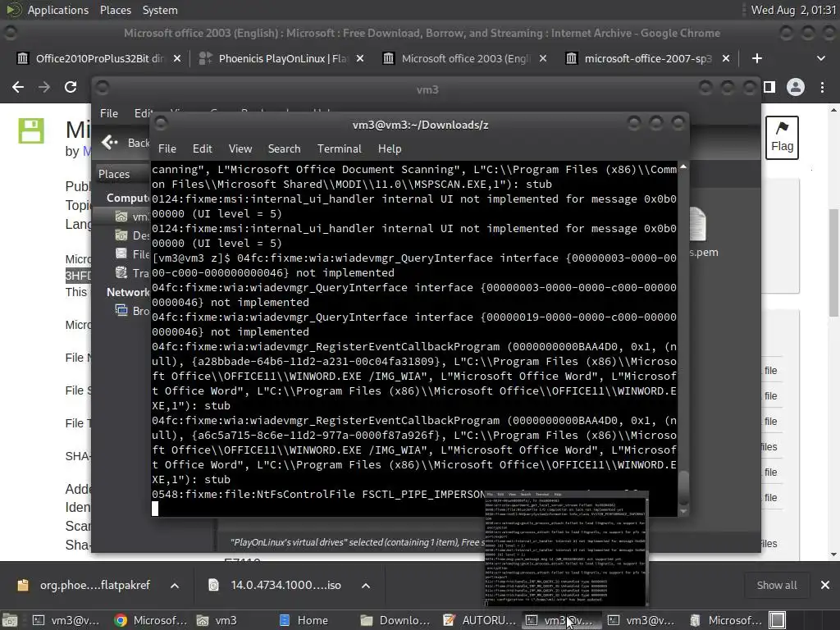Switch to Chrome Microsof... taskbar entry
Image resolution: width=840 pixels, height=630 pixels.
(x=151, y=620)
